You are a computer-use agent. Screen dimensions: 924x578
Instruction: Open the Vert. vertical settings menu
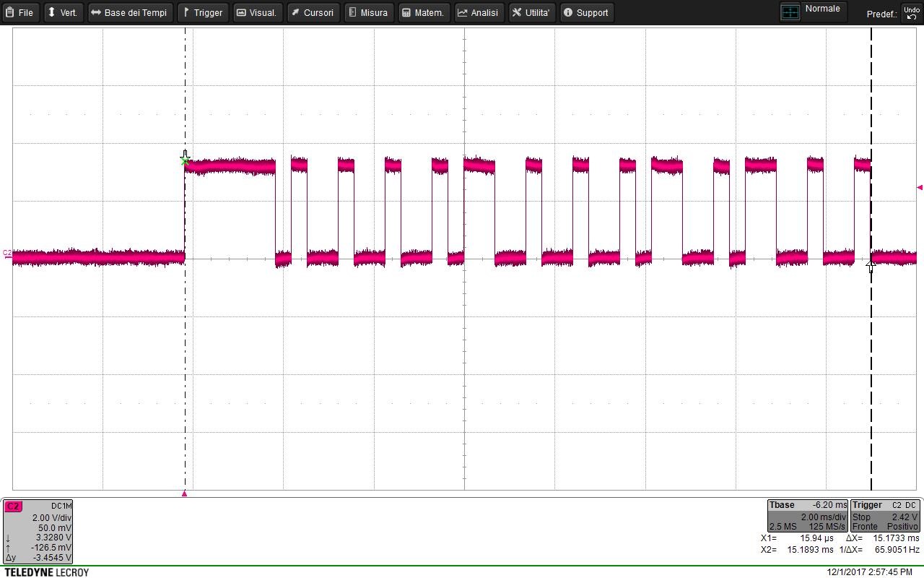(62, 13)
